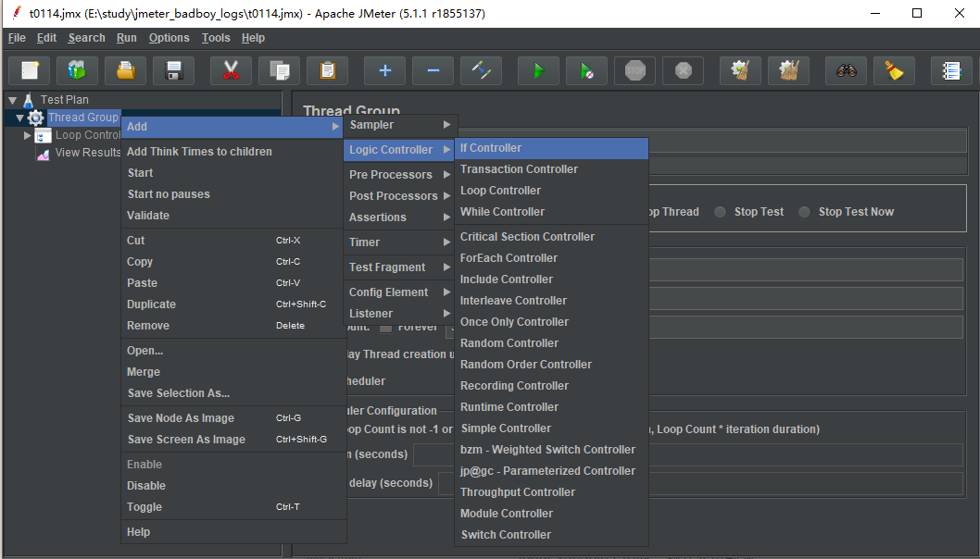
Task: Click the Open file folder icon
Action: [x=126, y=70]
